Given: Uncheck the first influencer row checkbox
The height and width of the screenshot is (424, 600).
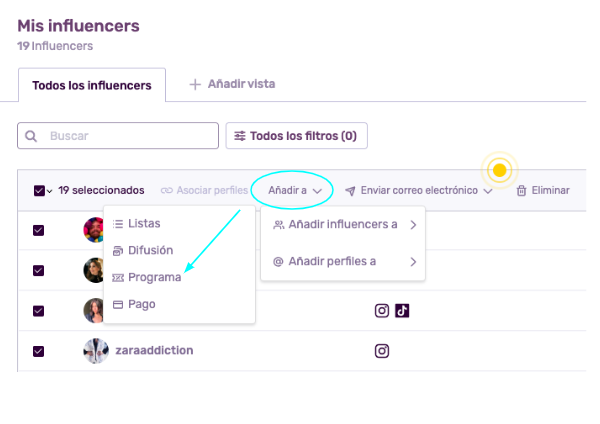Looking at the screenshot, I should (x=38, y=230).
